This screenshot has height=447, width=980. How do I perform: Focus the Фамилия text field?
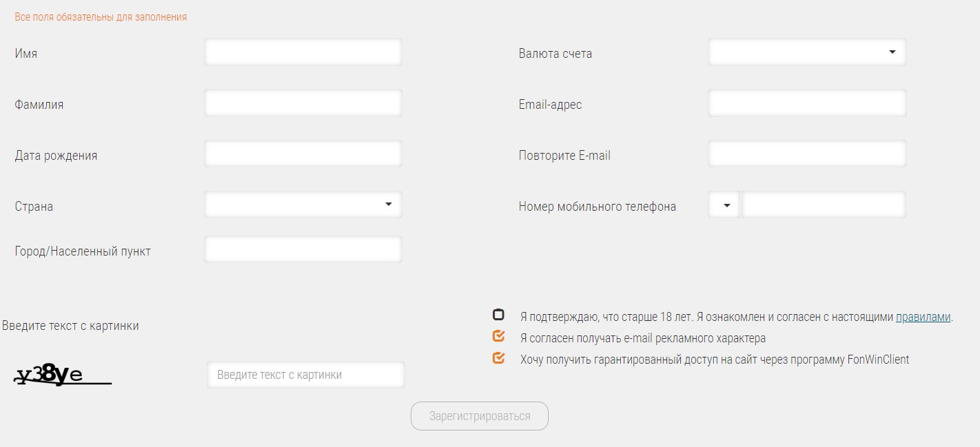[x=303, y=103]
